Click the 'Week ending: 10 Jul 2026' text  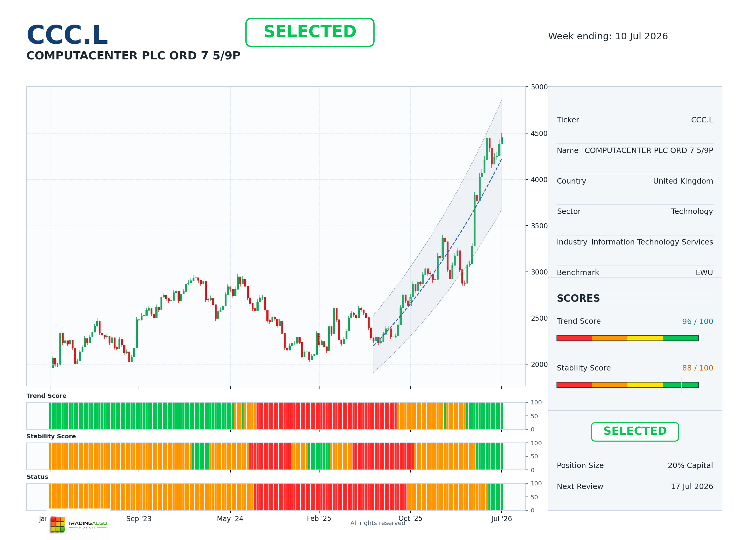(x=608, y=36)
